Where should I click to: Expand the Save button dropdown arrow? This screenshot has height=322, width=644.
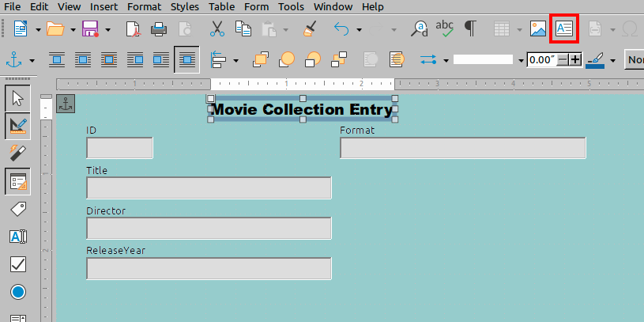click(108, 30)
